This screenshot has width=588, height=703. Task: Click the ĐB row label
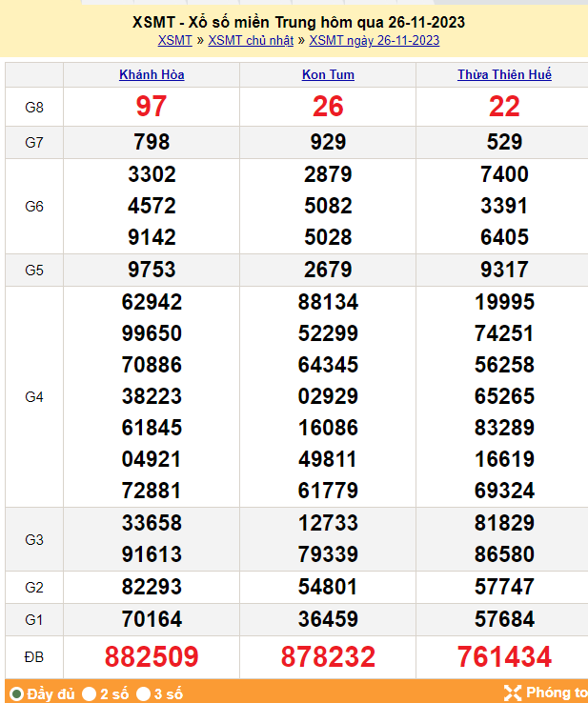coord(34,656)
